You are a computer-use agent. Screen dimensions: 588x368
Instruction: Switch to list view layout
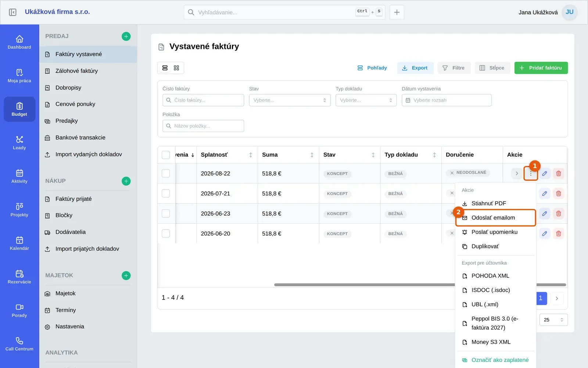coord(165,68)
